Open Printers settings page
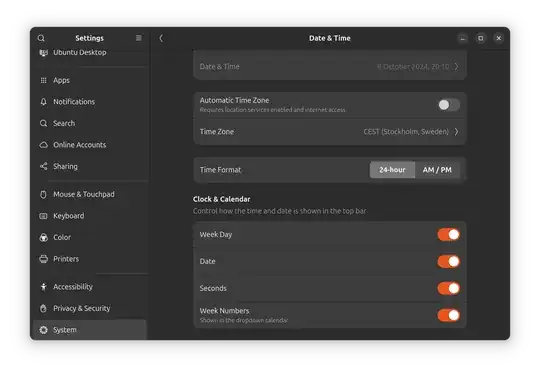Image resolution: width=540 pixels, height=373 pixels. [x=90, y=259]
